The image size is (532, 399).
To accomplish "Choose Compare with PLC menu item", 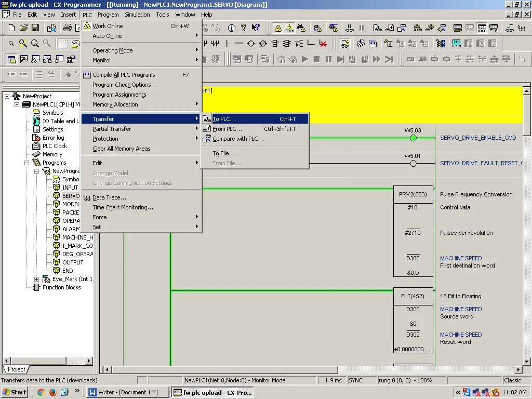I will click(255, 138).
